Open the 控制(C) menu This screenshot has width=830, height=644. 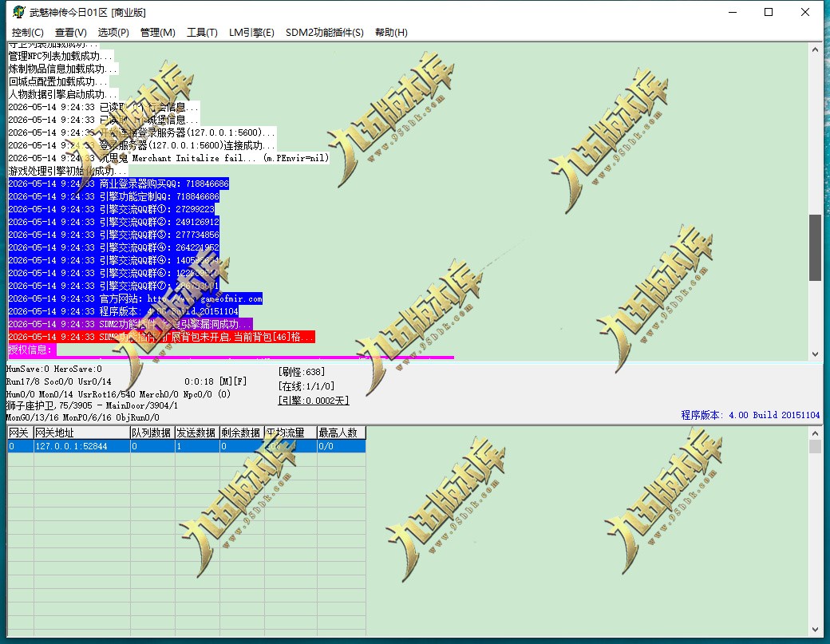coord(27,32)
